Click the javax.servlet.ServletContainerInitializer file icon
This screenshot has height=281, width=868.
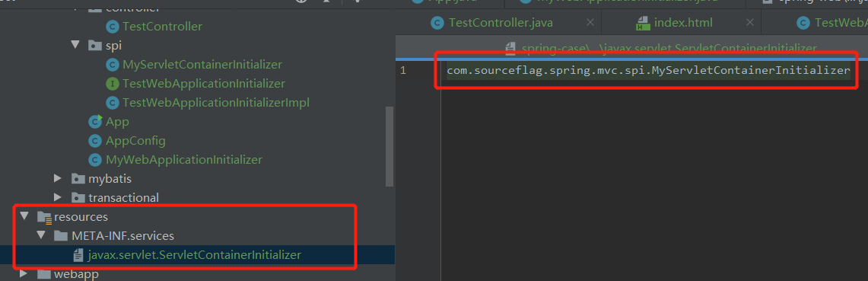pyautogui.click(x=78, y=256)
